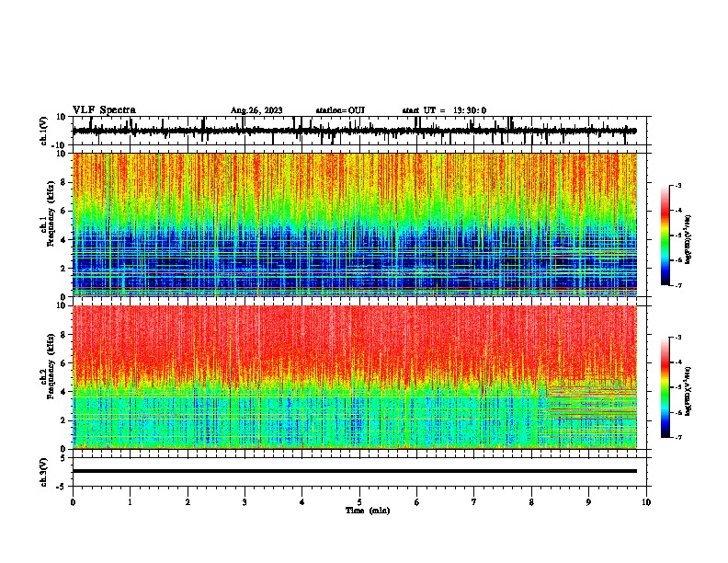728x563 pixels.
Task: Click the lower color scale bar beside ch.2
Action: tap(665, 387)
